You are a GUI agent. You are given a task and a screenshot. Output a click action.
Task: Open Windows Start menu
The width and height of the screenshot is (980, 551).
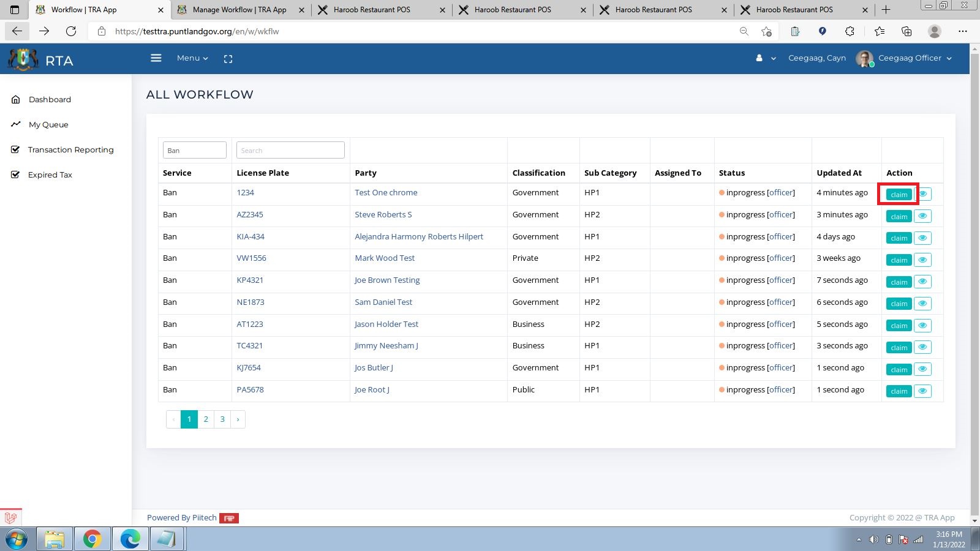(x=17, y=539)
